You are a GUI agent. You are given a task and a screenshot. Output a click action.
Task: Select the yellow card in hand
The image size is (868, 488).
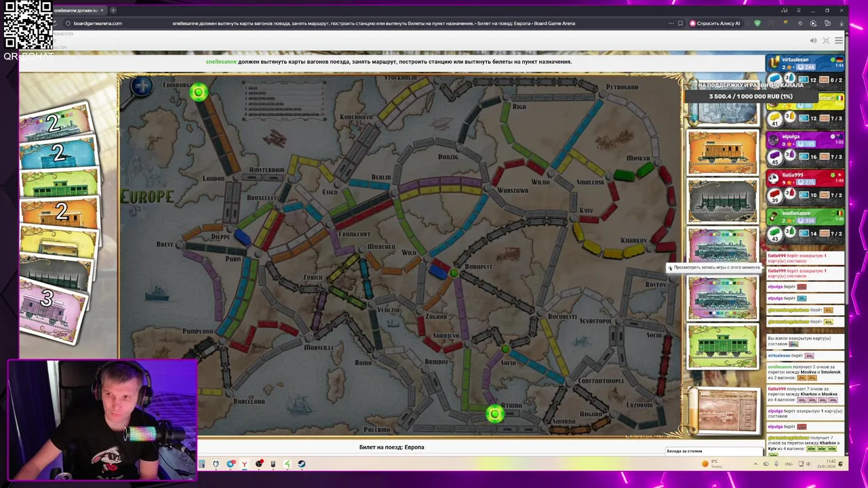point(58,243)
